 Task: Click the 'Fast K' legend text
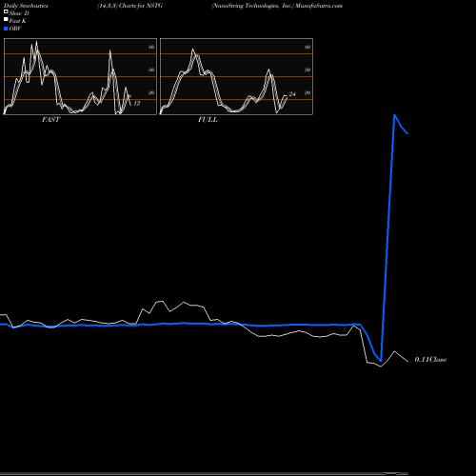coord(18,21)
